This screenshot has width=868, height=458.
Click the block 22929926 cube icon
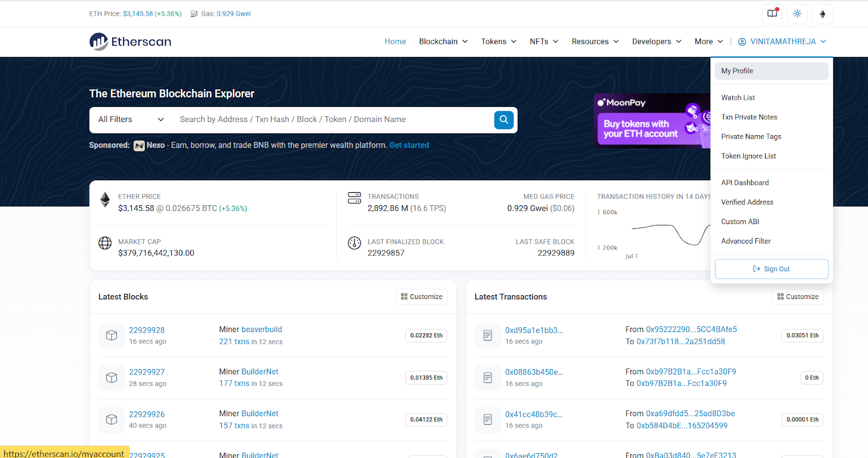click(x=111, y=419)
